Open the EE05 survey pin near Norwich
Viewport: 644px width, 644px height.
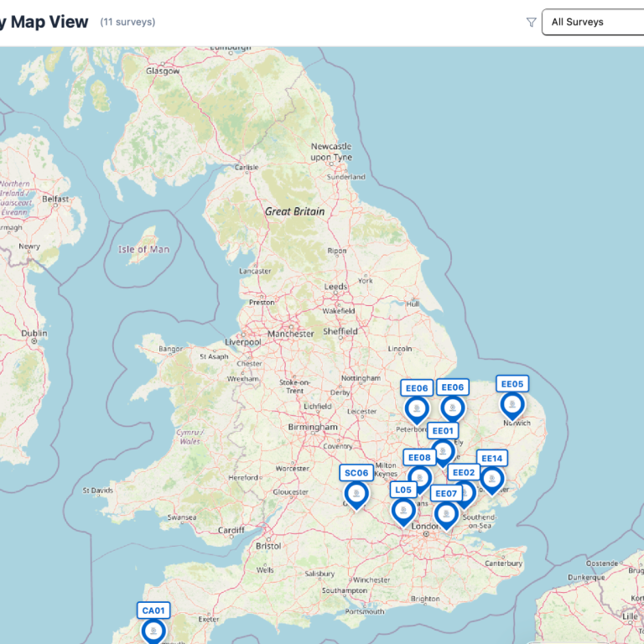(x=512, y=406)
